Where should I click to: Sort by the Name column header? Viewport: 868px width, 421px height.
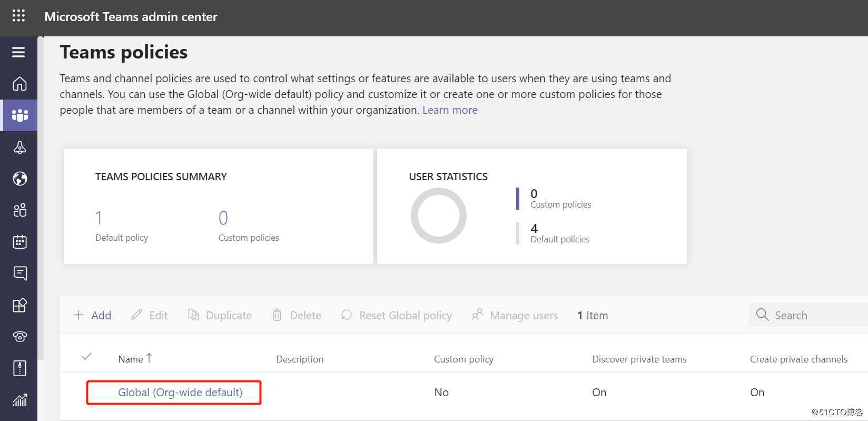click(135, 358)
